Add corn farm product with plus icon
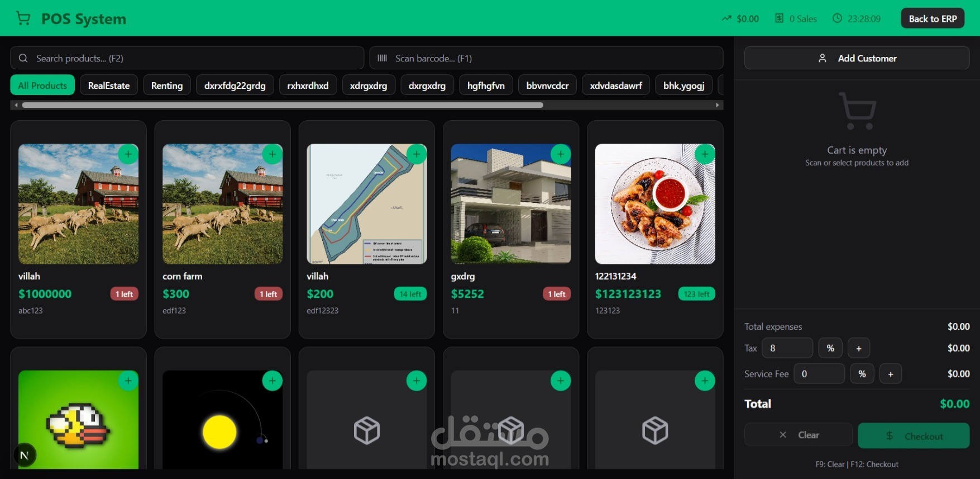Image resolution: width=980 pixels, height=479 pixels. (x=273, y=154)
